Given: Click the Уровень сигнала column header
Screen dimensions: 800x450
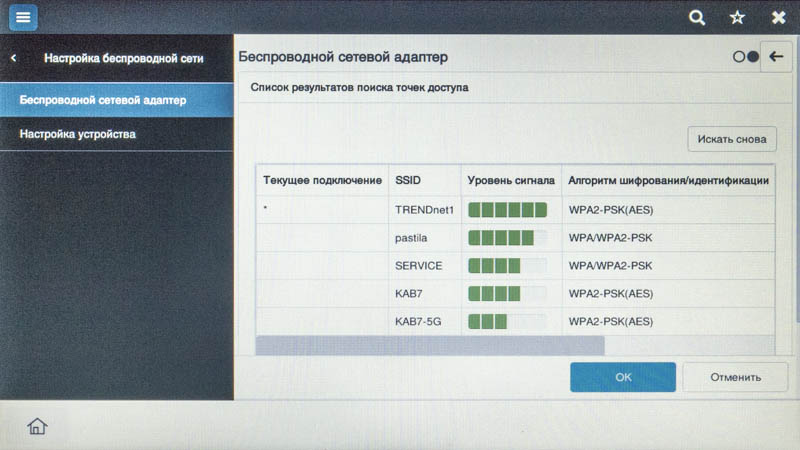Looking at the screenshot, I should [x=511, y=180].
